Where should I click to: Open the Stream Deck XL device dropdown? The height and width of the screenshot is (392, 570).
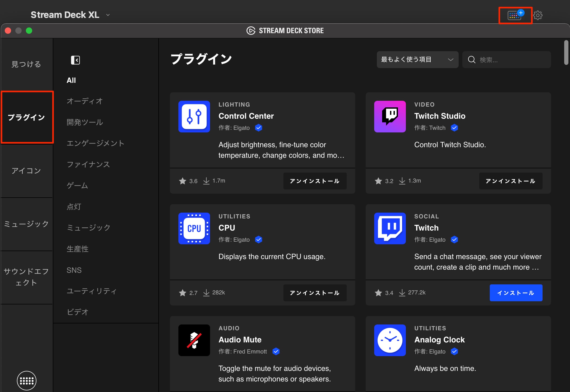click(x=70, y=15)
